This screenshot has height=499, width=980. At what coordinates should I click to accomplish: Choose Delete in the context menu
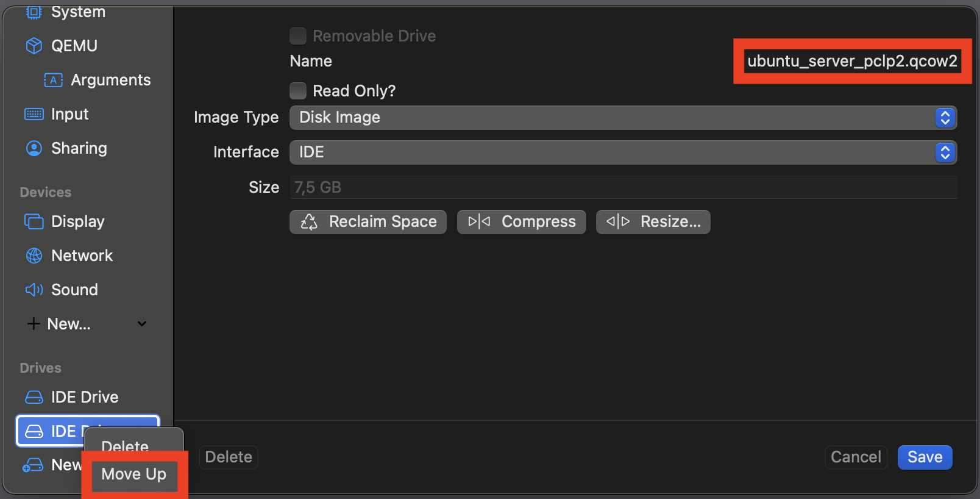(x=125, y=445)
